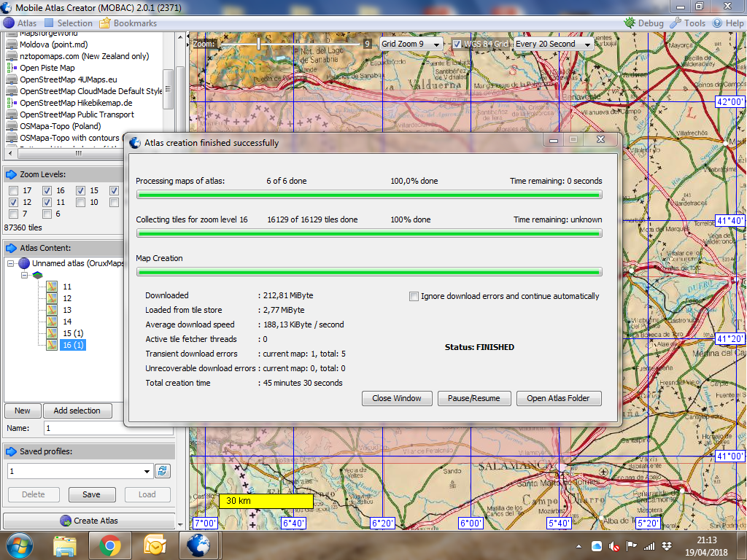
Task: Open the Every 20 Second dropdown
Action: (x=554, y=44)
